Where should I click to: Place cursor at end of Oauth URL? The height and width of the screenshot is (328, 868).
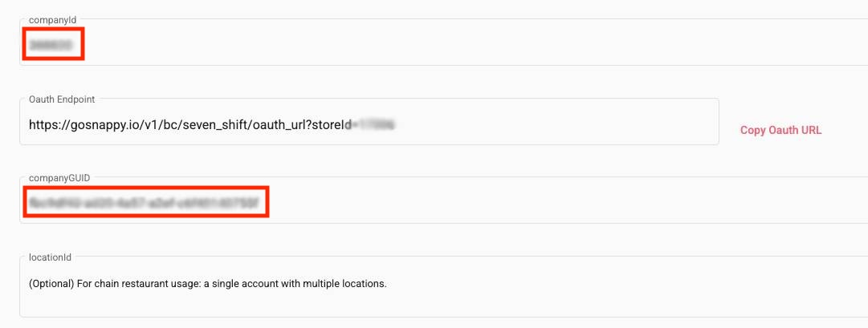pyautogui.click(x=397, y=125)
